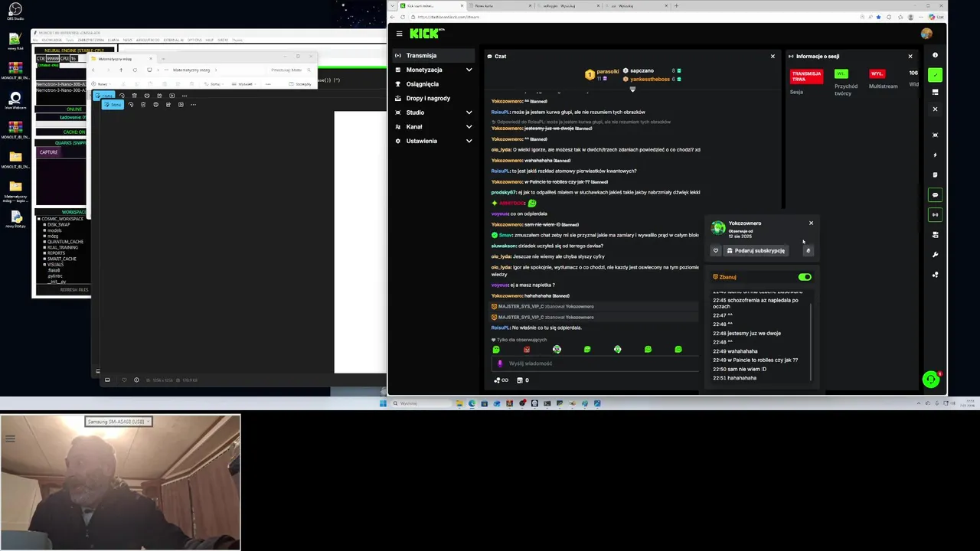Open a new browser tab with plus button

[676, 5]
